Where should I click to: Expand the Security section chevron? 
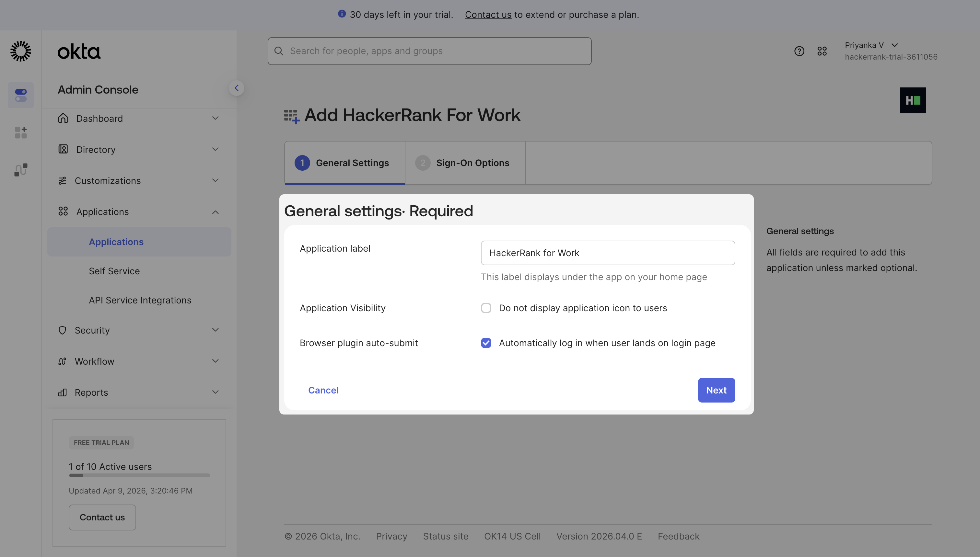click(x=216, y=330)
